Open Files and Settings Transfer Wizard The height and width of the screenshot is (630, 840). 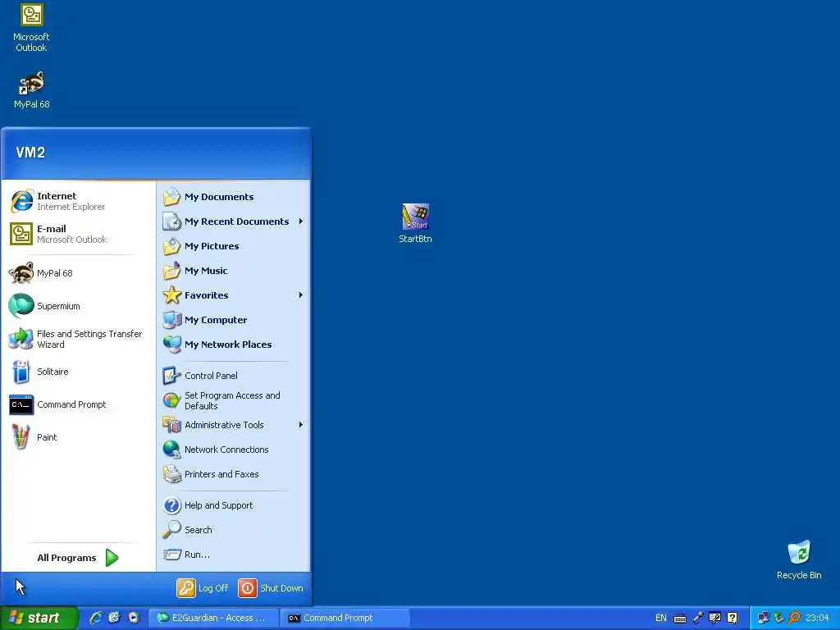point(78,339)
